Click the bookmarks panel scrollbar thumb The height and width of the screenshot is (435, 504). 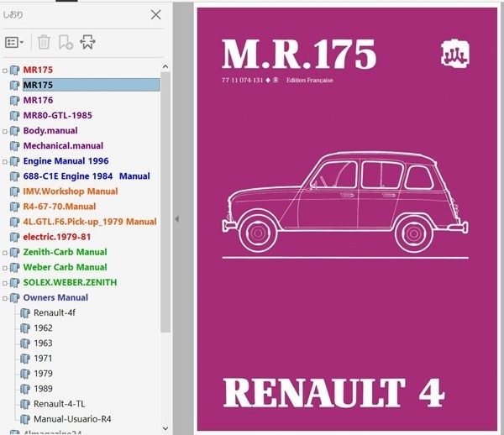(165, 202)
